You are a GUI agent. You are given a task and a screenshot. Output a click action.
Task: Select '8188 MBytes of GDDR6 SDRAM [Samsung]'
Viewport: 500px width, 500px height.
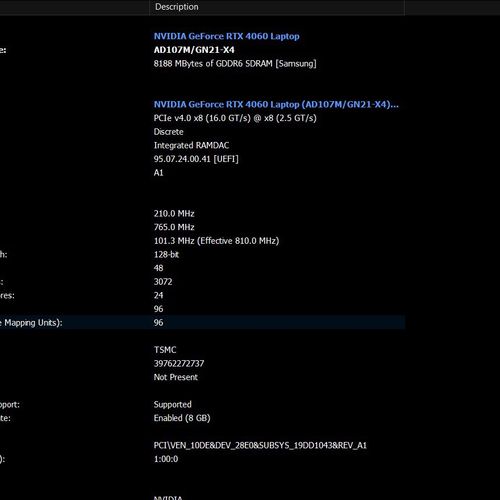pos(235,64)
